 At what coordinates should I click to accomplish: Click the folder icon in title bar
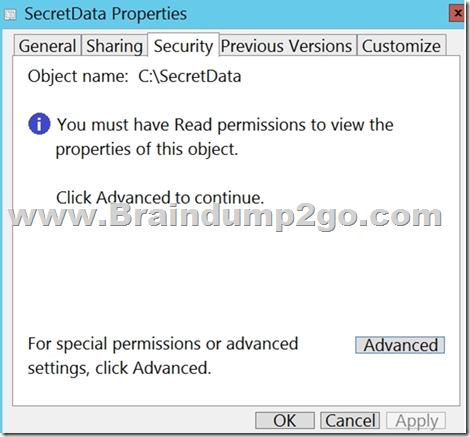(x=11, y=14)
